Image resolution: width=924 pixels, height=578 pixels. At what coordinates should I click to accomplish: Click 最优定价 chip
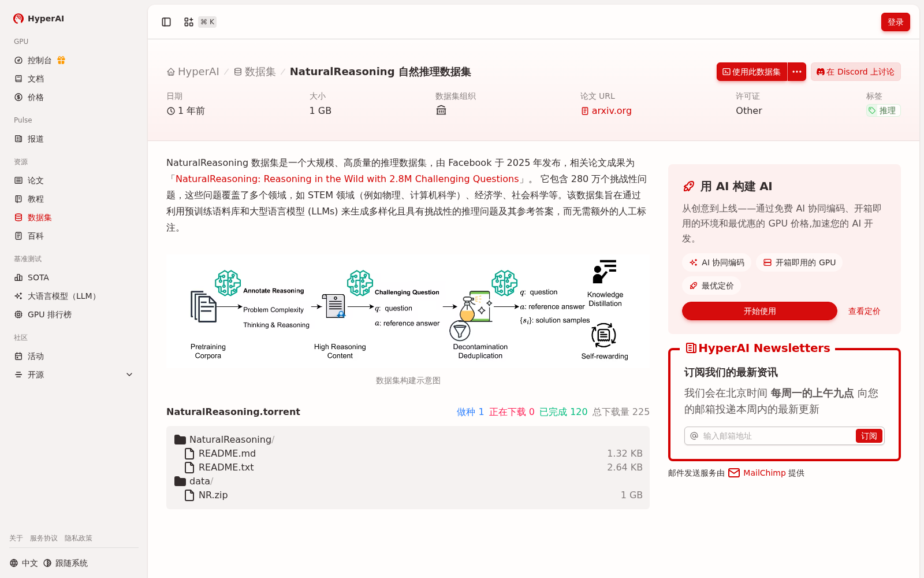click(711, 286)
